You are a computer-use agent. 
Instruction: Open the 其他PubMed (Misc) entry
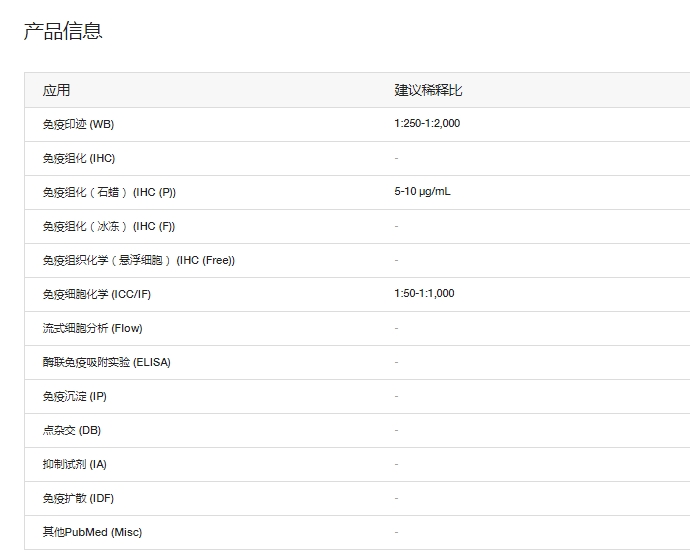click(92, 532)
